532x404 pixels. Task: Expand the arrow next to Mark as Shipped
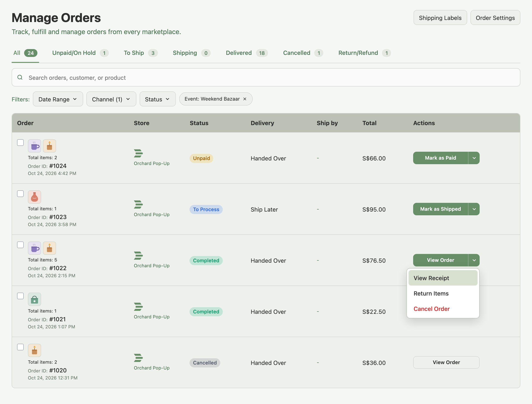(x=474, y=209)
